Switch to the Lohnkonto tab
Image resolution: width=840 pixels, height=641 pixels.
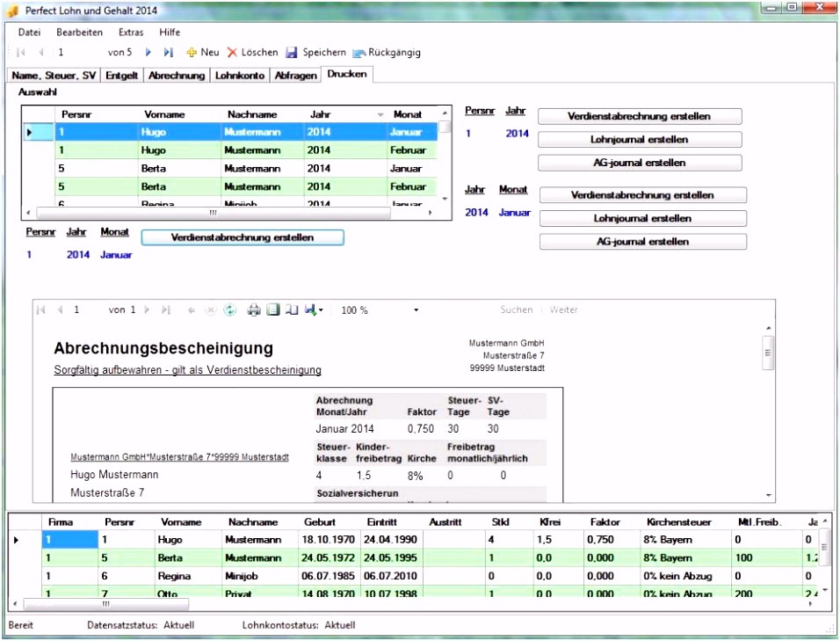[240, 76]
